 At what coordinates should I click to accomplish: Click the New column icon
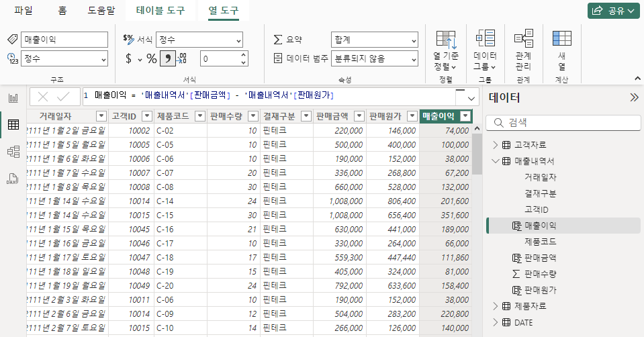[x=562, y=38]
